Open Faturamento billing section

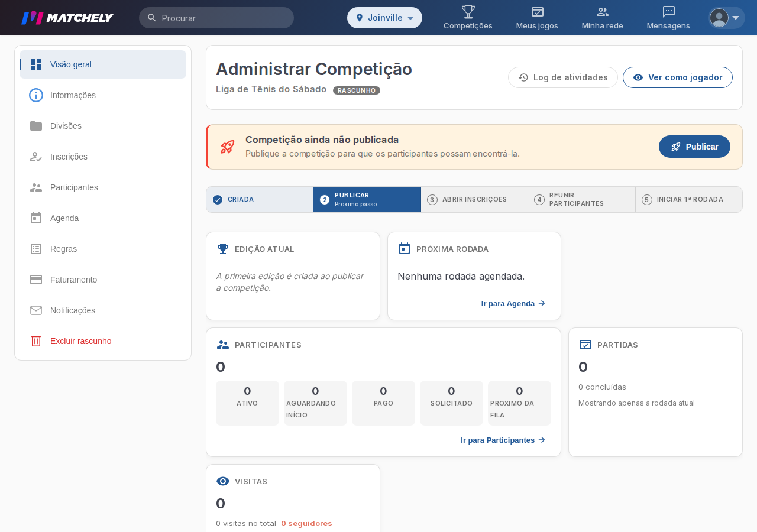click(x=103, y=280)
